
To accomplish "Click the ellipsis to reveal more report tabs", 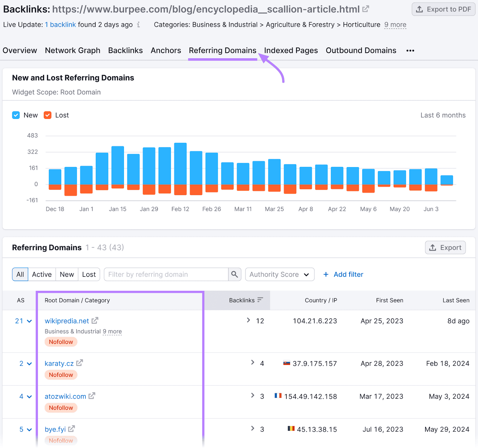I will point(410,51).
